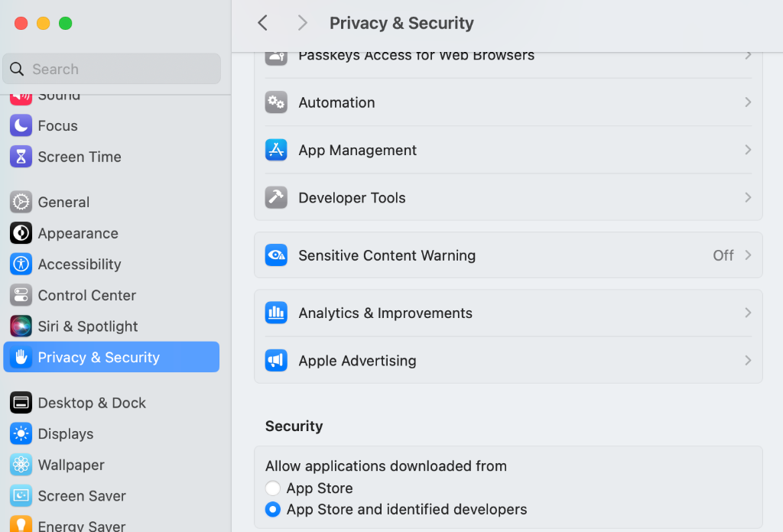This screenshot has height=532, width=783.
Task: Click the Sensitive Content Warning eye icon
Action: pos(276,255)
